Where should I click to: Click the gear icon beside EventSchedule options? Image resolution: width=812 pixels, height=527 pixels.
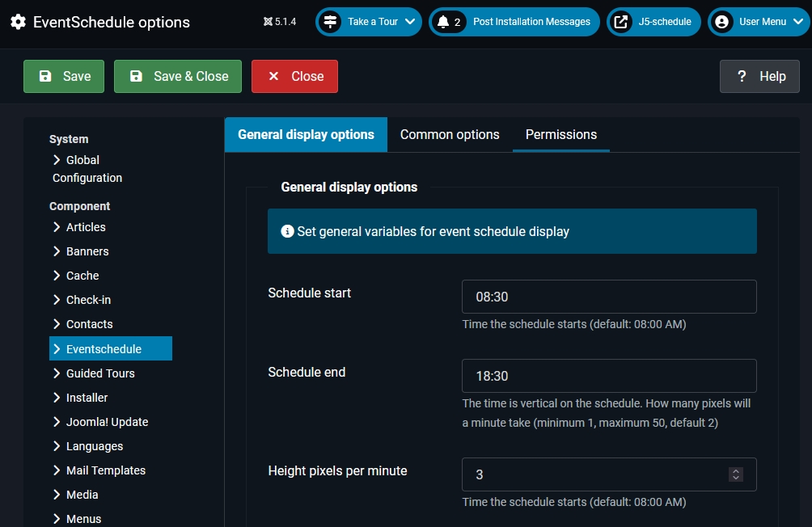coord(18,22)
